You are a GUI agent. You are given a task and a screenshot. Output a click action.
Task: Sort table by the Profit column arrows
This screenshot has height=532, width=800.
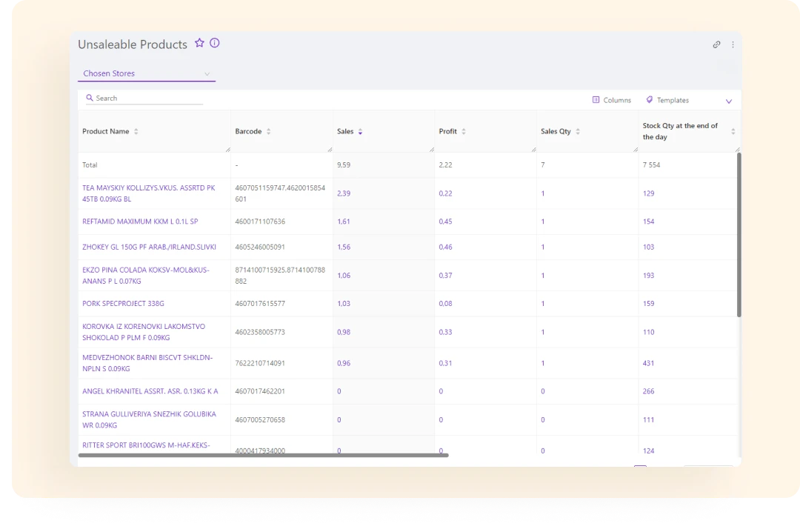(464, 131)
